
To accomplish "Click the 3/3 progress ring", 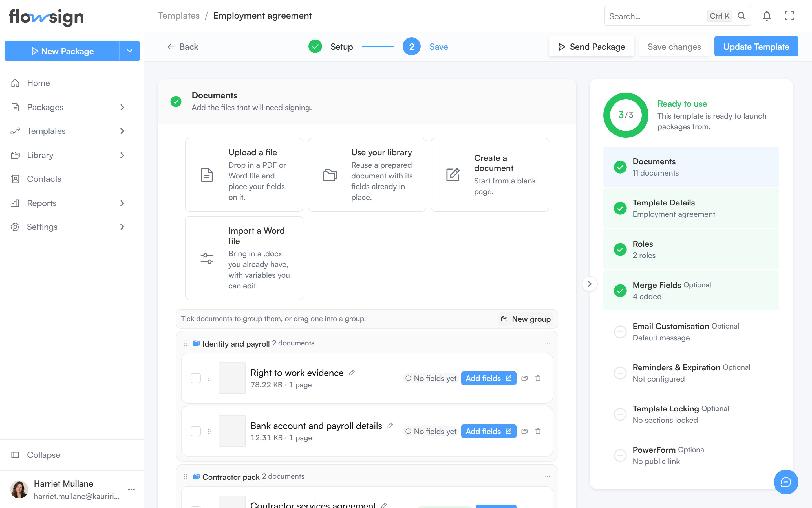I will tap(626, 115).
